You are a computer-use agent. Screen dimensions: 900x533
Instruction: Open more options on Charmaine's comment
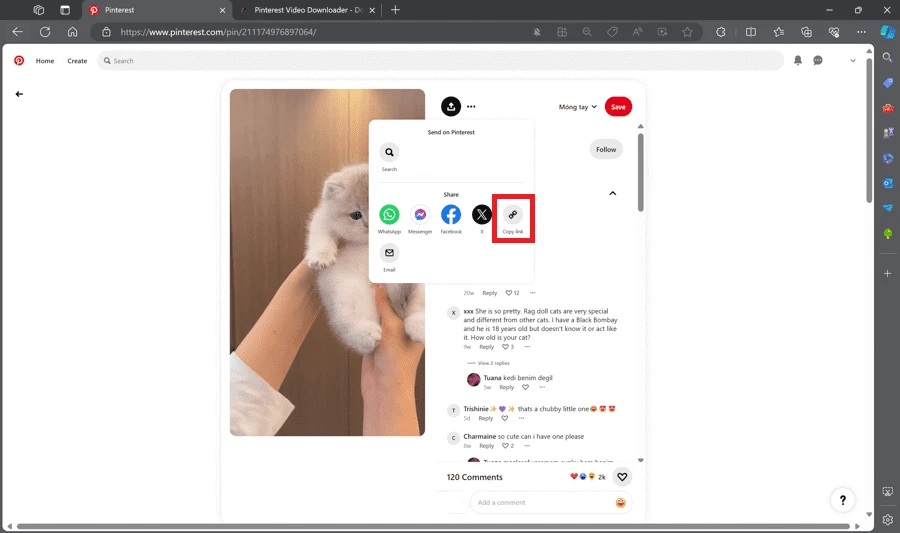tap(527, 446)
